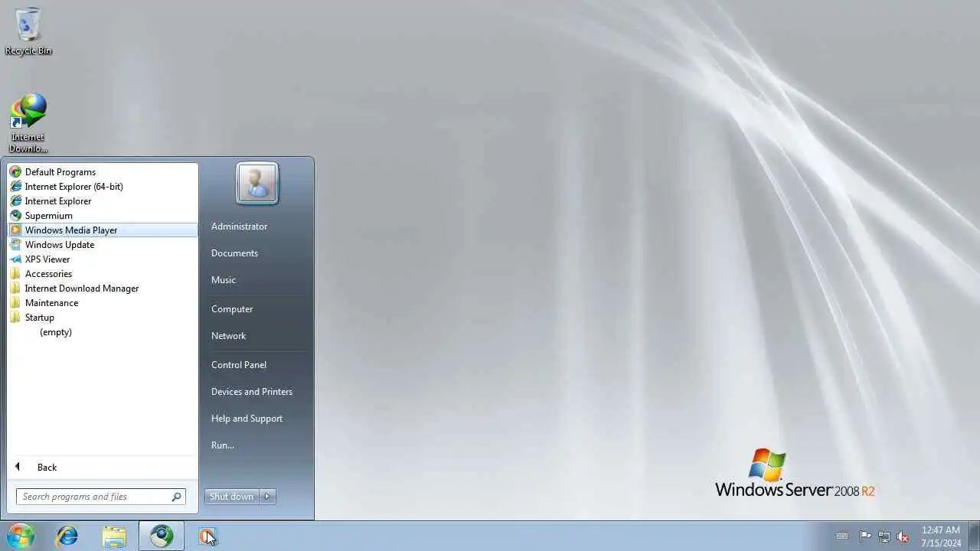Click the (empty) placeholder under Startup
Image resolution: width=980 pixels, height=551 pixels.
(56, 332)
